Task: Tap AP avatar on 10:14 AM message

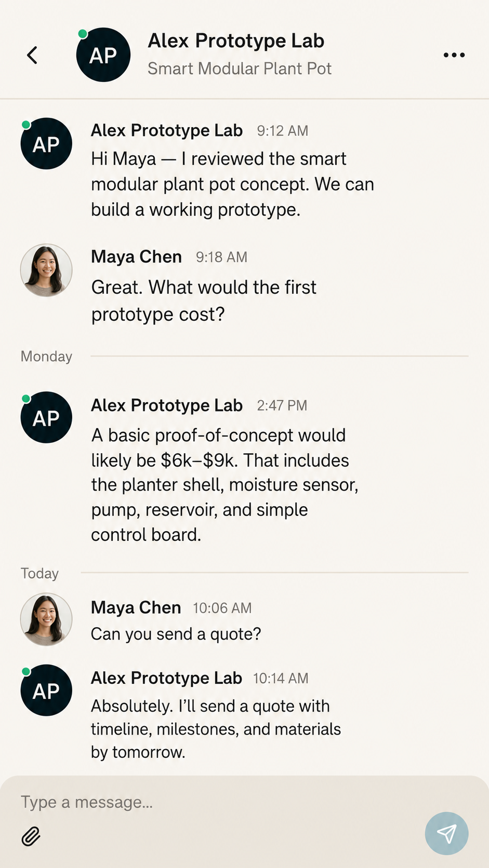Action: tap(46, 690)
